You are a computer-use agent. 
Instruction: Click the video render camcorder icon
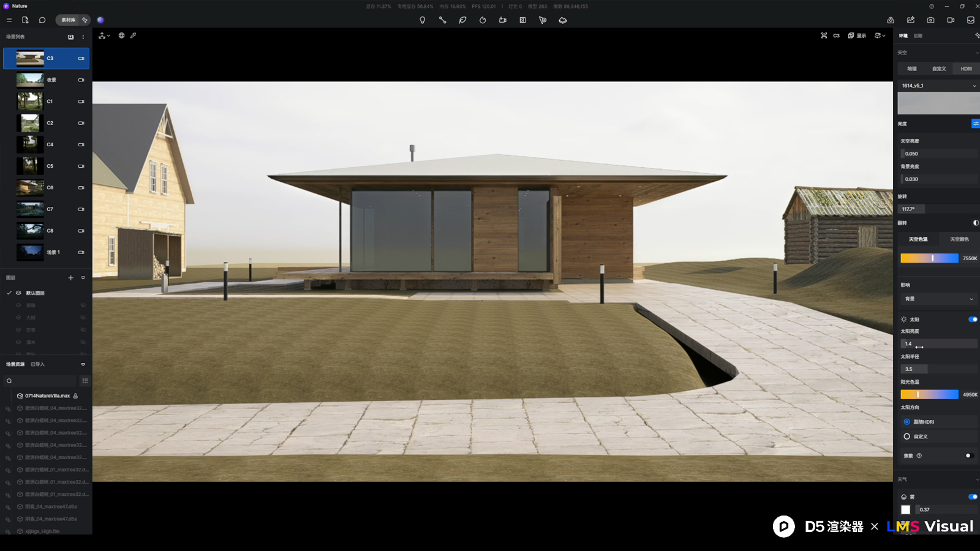click(951, 20)
